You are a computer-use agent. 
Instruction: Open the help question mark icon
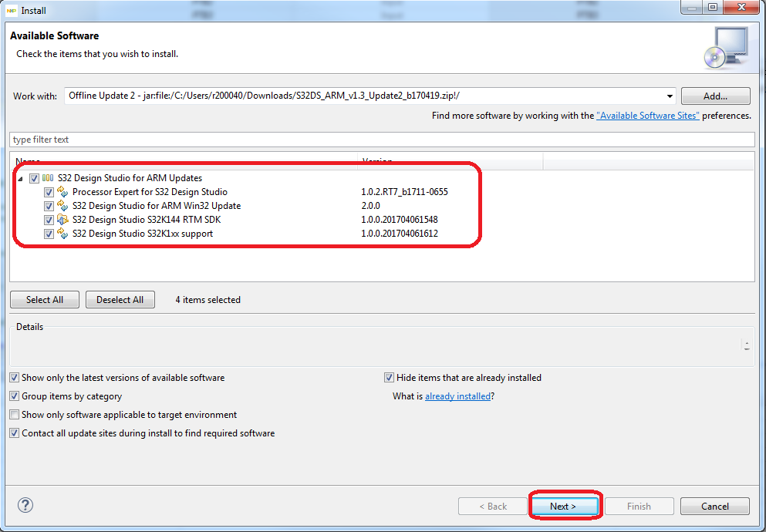(25, 505)
